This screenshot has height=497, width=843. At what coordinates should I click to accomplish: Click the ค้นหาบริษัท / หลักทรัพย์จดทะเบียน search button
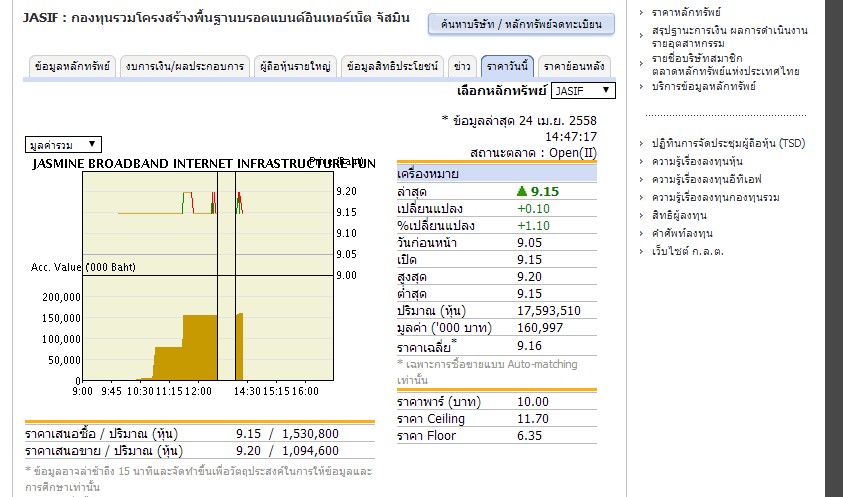point(521,24)
